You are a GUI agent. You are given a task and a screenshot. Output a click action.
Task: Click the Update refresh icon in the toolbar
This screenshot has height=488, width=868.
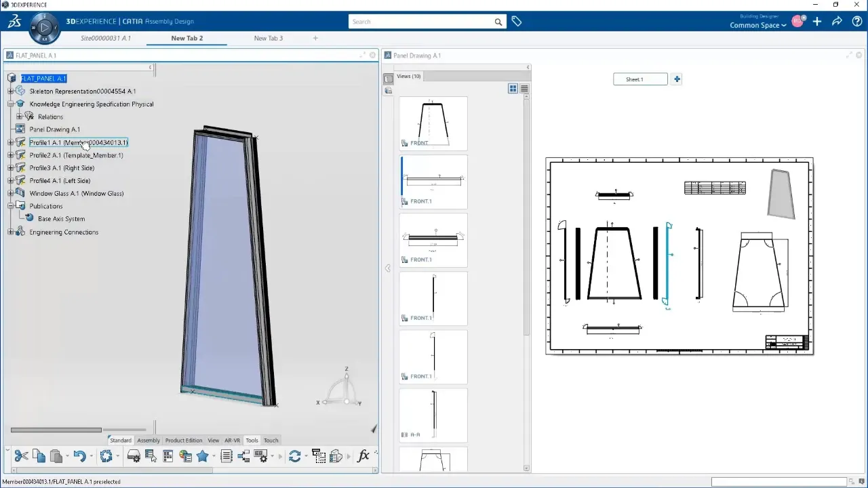click(295, 455)
